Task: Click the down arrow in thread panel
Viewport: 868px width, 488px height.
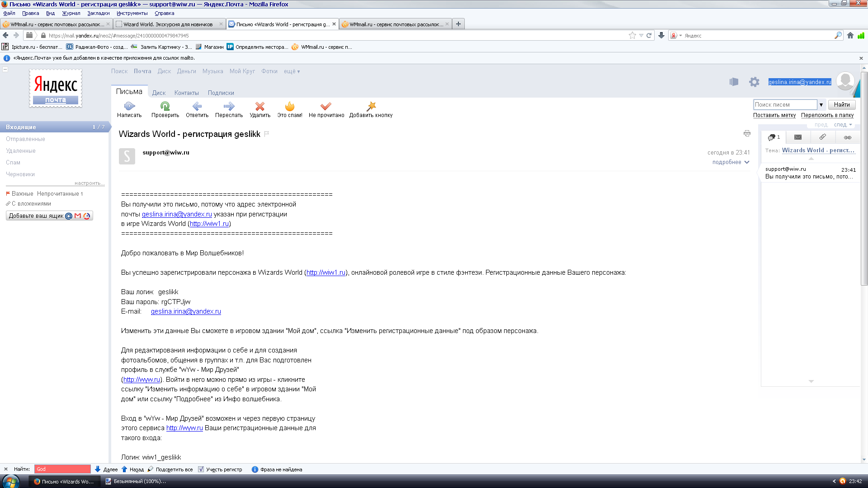Action: click(x=811, y=381)
